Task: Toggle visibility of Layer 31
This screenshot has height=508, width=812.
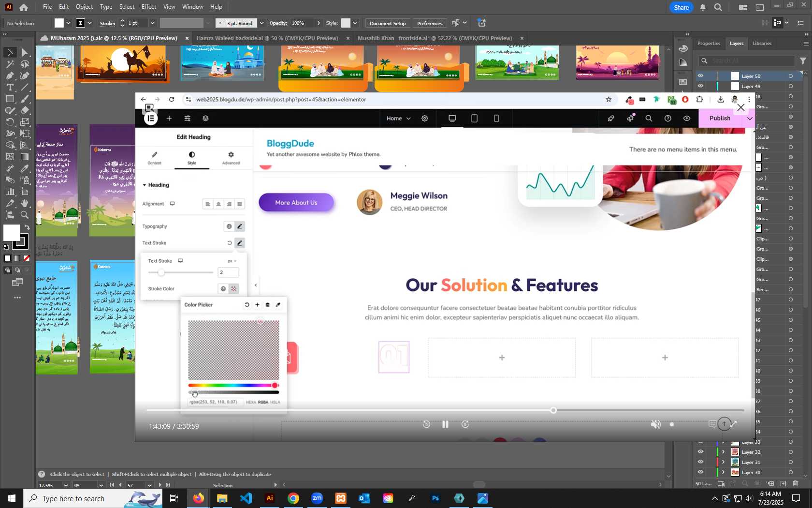Action: coord(700,462)
